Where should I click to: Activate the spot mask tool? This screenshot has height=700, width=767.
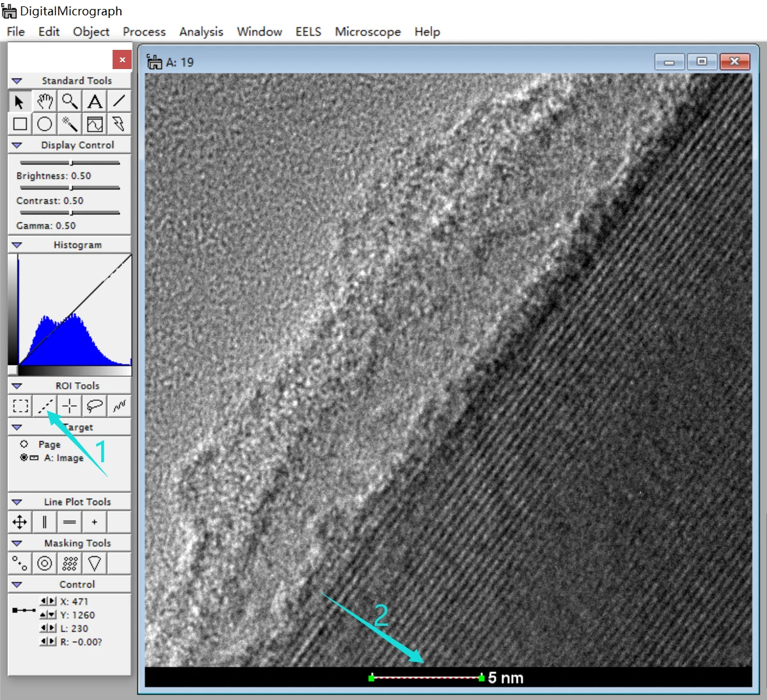(x=20, y=564)
